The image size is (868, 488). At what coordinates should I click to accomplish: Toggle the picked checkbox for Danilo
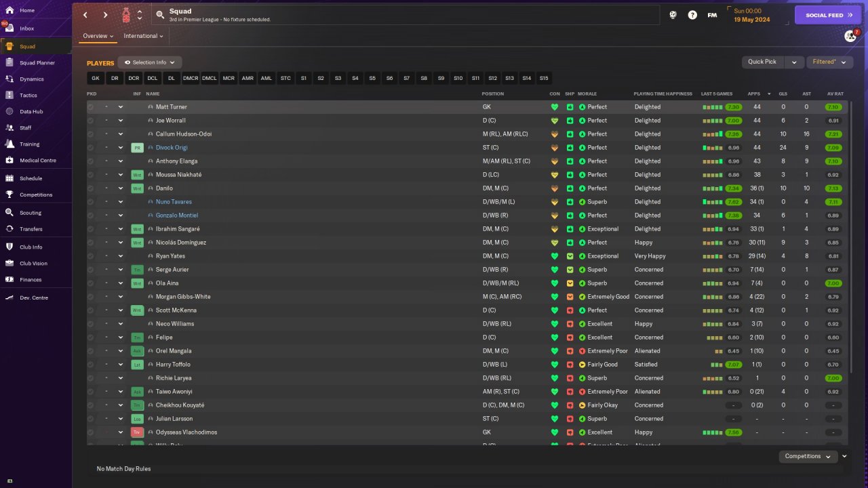point(91,188)
